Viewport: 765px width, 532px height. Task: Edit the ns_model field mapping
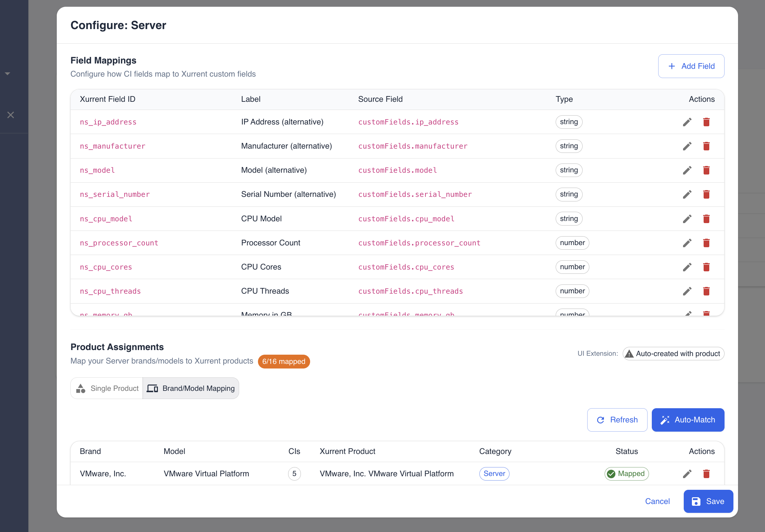pos(687,170)
